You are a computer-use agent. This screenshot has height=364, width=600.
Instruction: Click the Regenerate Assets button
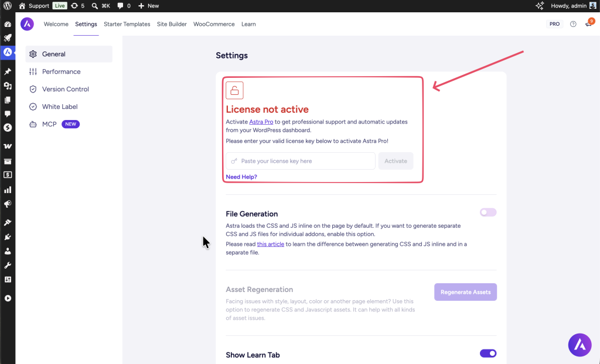tap(465, 292)
